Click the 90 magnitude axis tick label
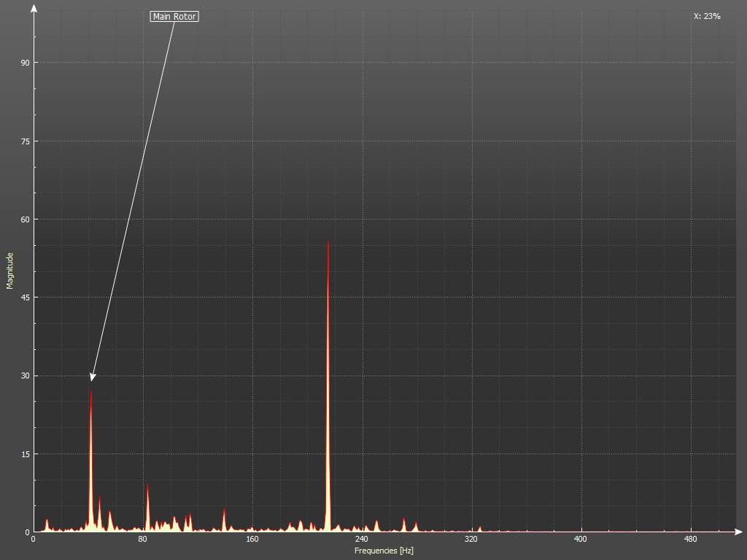Screen dimensions: 747x560 (25, 63)
